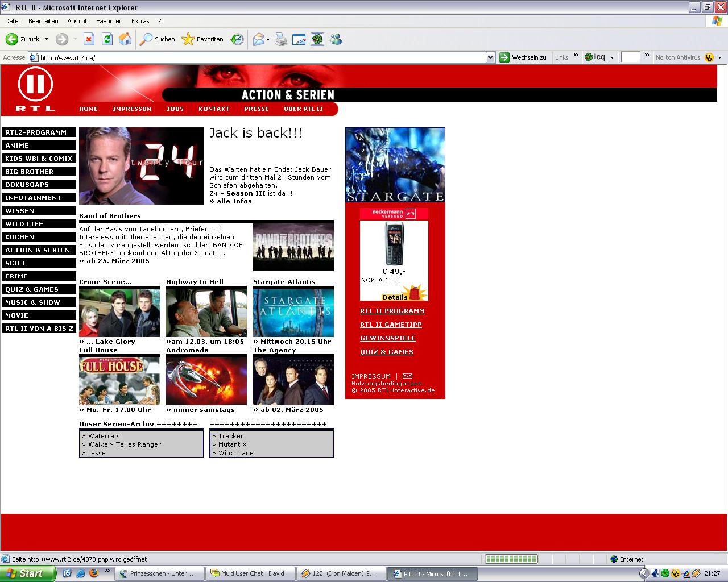The height and width of the screenshot is (582, 728).
Task: Open the PRESSE navigation link
Action: 257,109
